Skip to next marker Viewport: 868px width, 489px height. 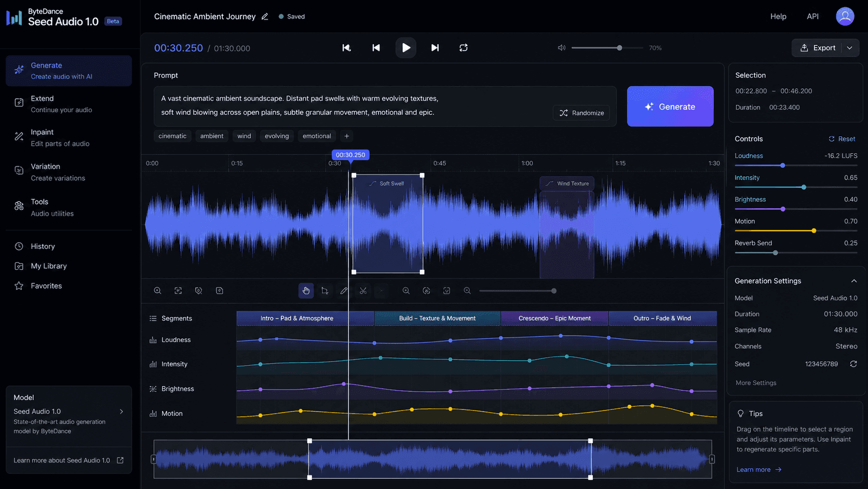pos(435,48)
